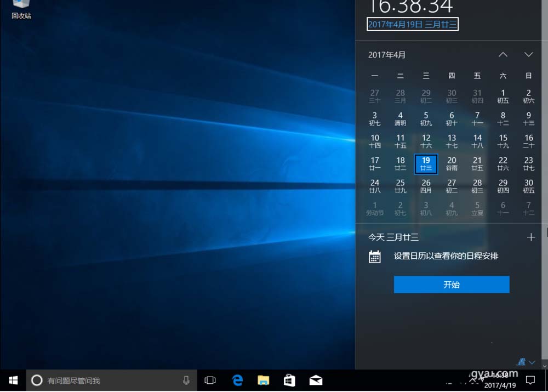This screenshot has height=392, width=548.
Task: Select highlighted today date 19 in calendar
Action: pyautogui.click(x=426, y=164)
